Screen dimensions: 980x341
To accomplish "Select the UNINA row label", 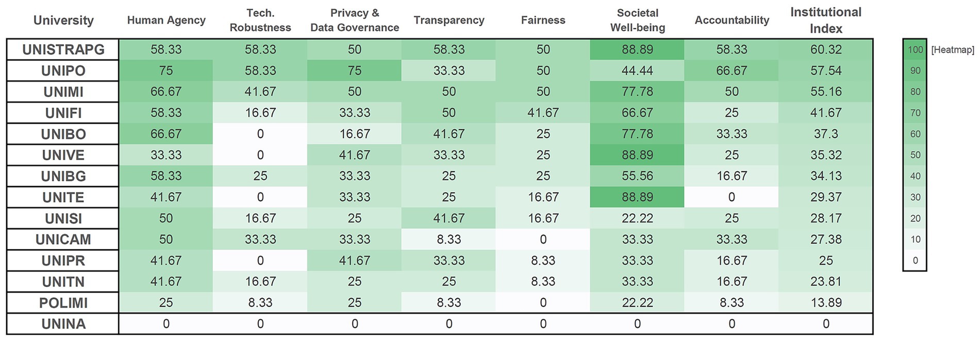I will (x=63, y=324).
